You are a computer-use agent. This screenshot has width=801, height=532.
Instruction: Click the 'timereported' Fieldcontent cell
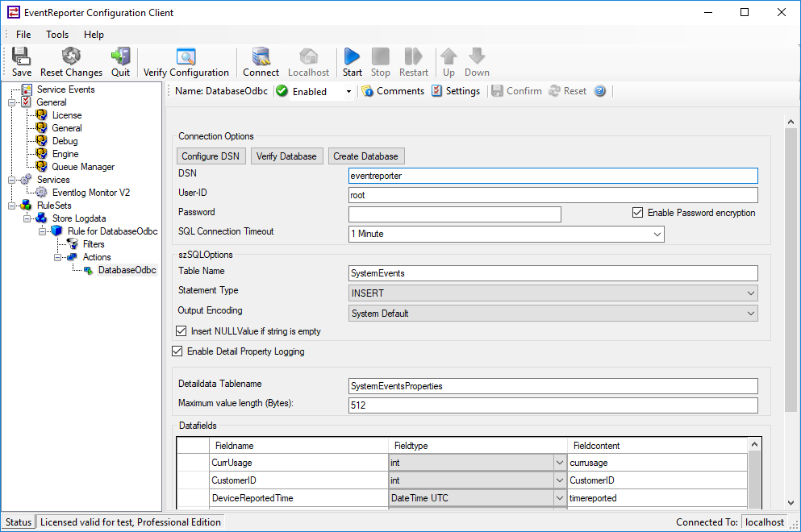coord(657,498)
